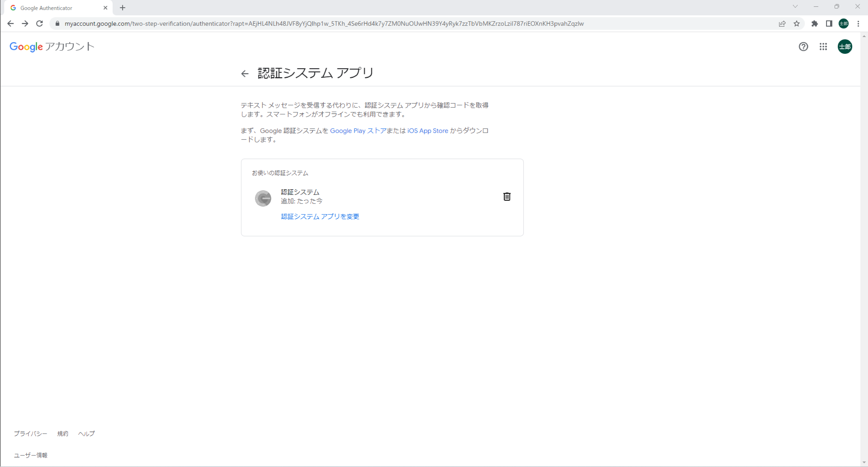The height and width of the screenshot is (467, 868).
Task: Open the 規約 footer link
Action: [63, 434]
